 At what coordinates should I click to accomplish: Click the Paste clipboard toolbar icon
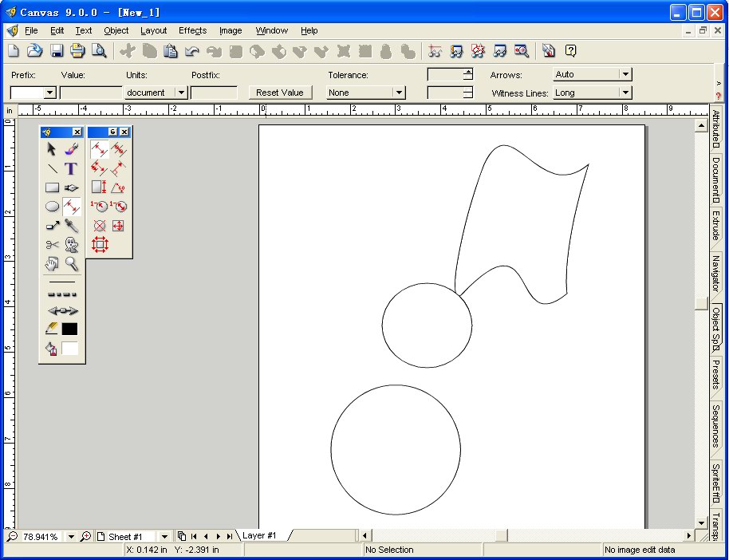[171, 51]
